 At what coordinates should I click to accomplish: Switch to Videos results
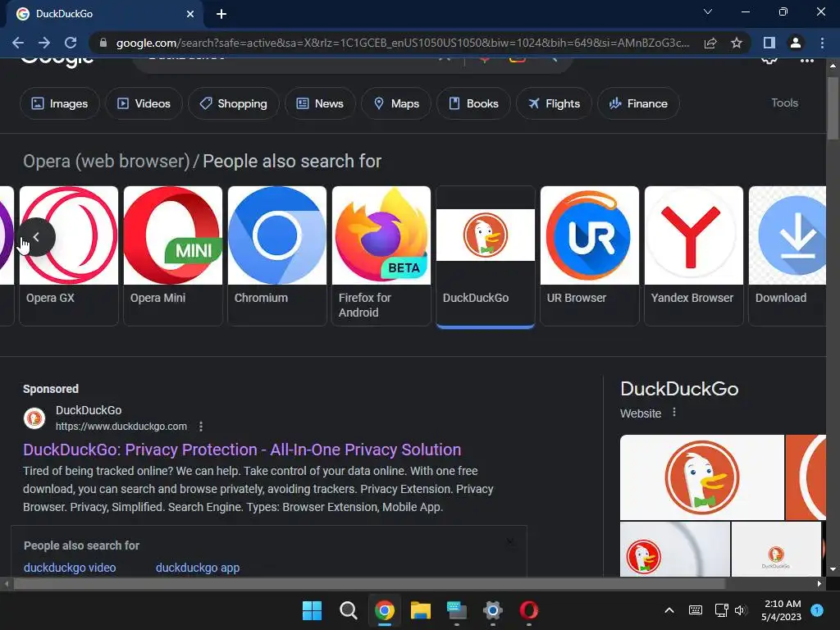pos(144,103)
